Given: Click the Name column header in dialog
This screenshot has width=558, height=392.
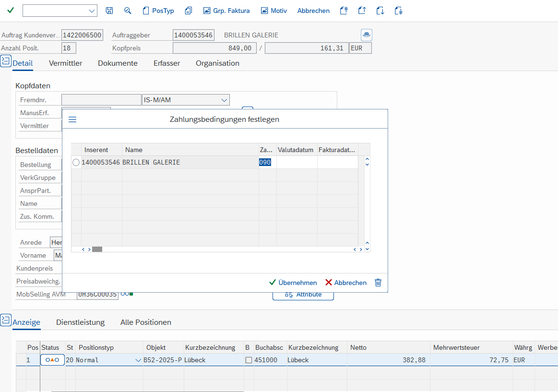Looking at the screenshot, I should [x=190, y=150].
